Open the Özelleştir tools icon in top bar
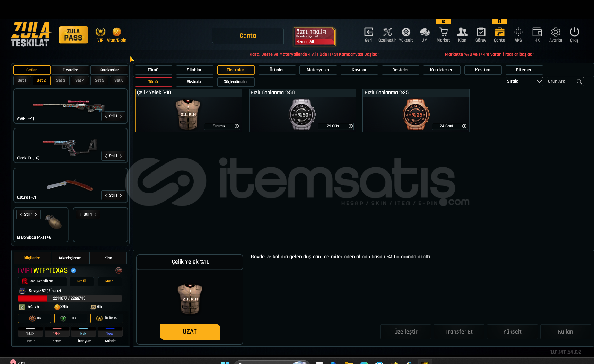The height and width of the screenshot is (364, 594). 387,32
